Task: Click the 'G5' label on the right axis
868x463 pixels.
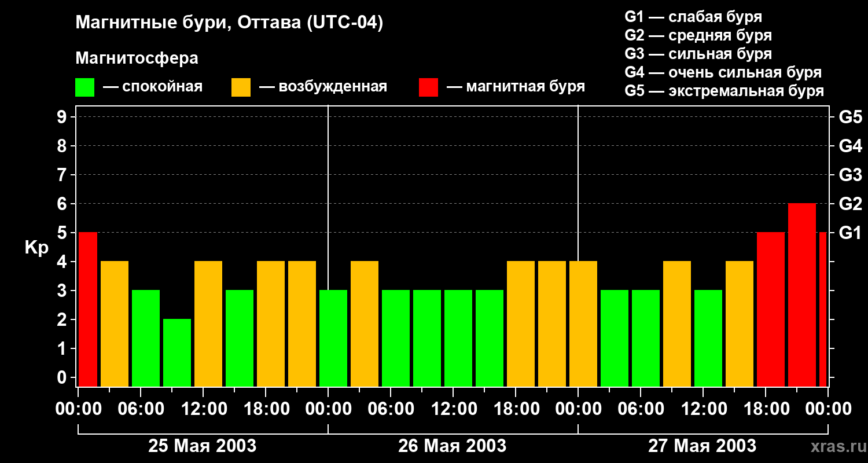Action: click(850, 117)
